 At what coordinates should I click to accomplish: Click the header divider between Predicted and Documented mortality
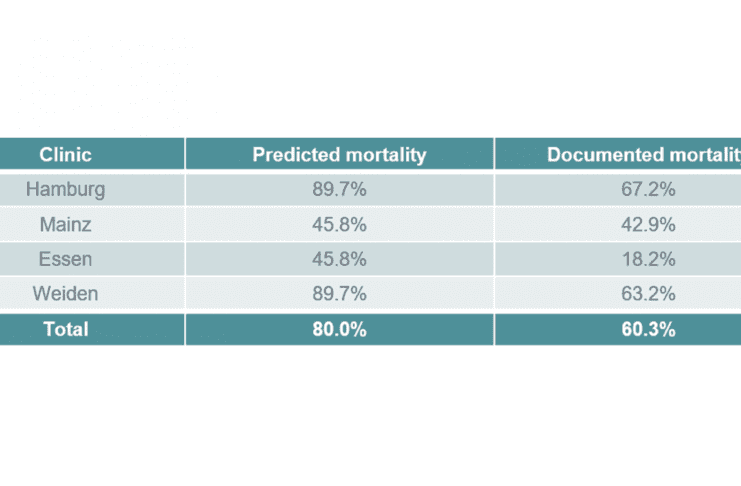pyautogui.click(x=494, y=155)
